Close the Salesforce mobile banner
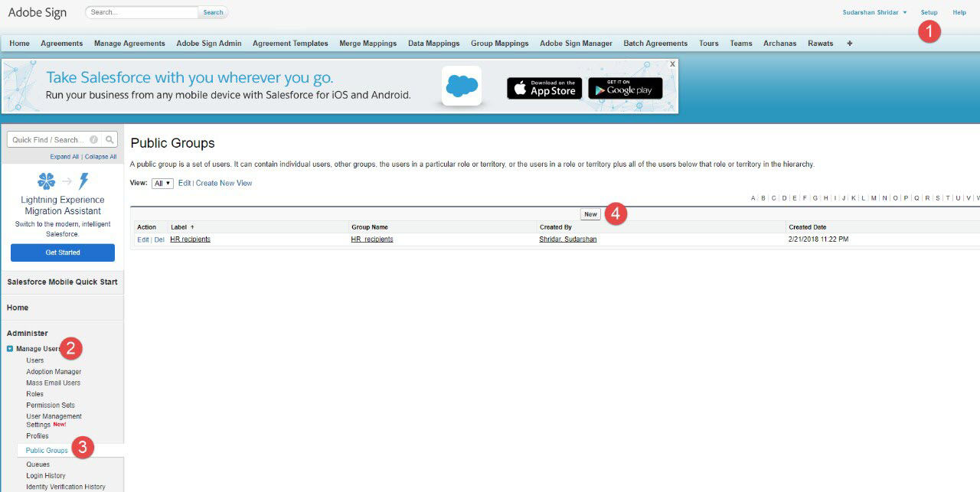 672,64
